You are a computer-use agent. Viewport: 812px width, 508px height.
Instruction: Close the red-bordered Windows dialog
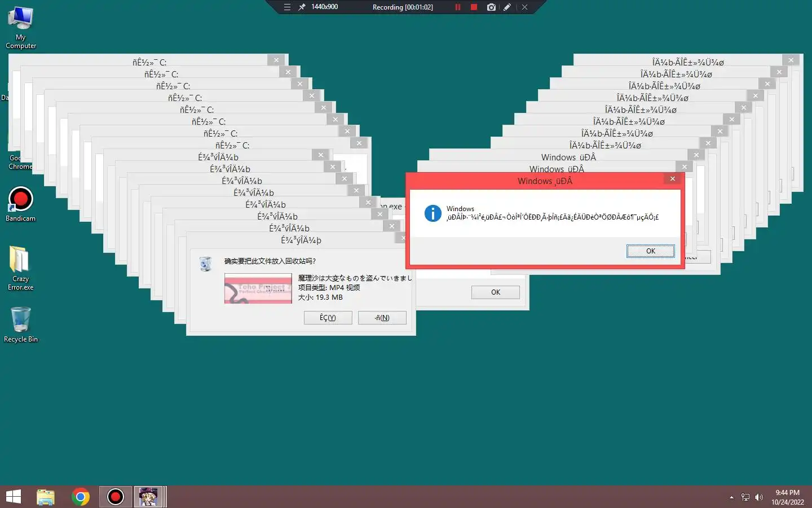(672, 179)
